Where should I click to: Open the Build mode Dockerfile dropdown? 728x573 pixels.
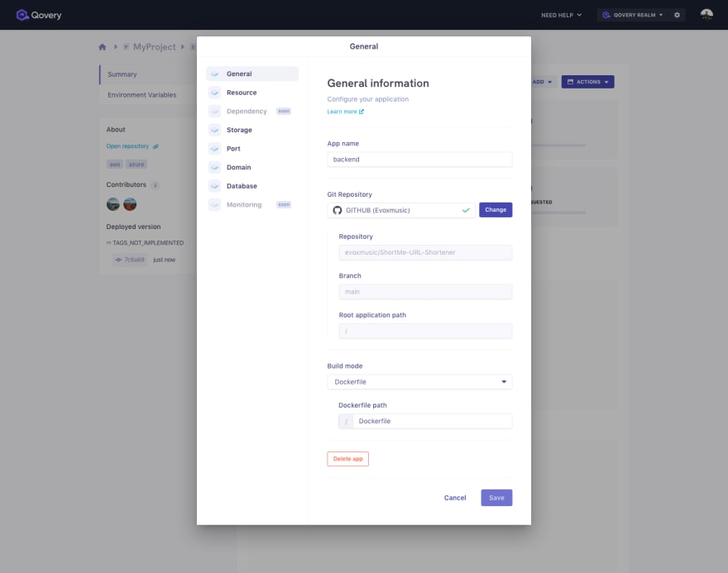tap(419, 382)
